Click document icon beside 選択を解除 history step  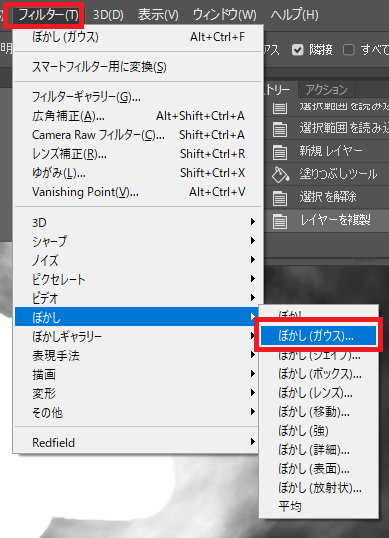(280, 198)
